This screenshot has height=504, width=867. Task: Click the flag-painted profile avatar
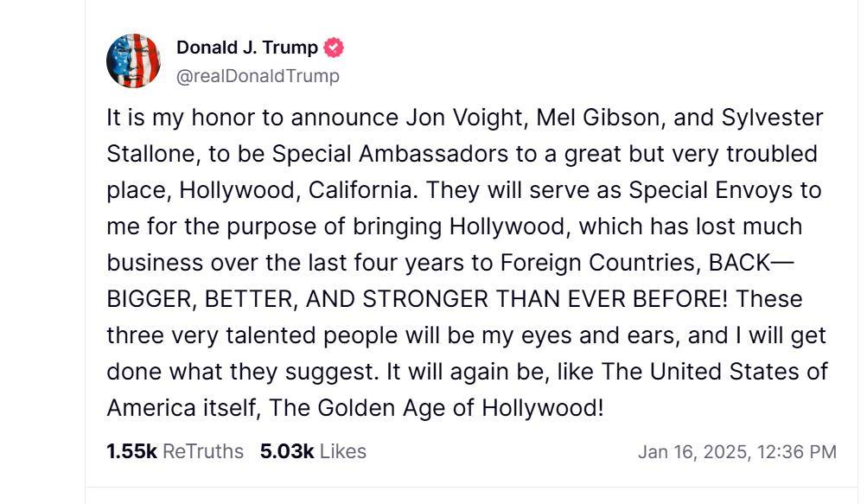pyautogui.click(x=133, y=61)
